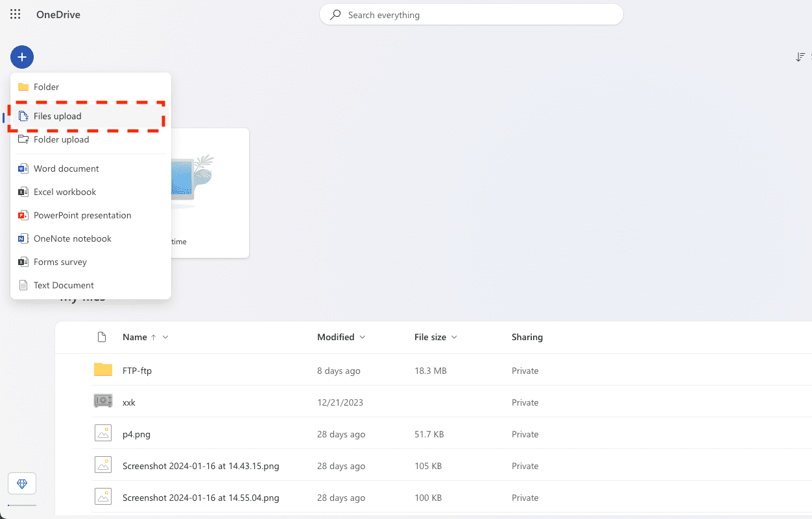Click the blue plus Add new button

coord(22,57)
